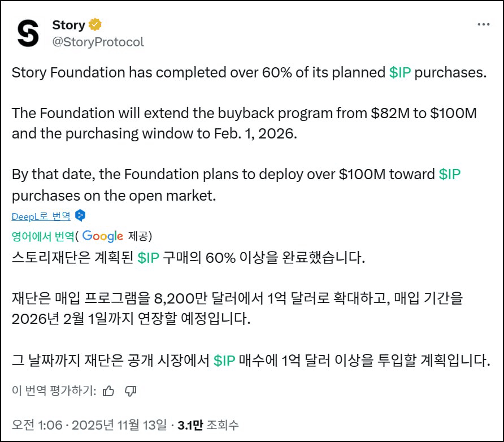
Task: Click $IP cashtag after "스토리재단은 계획된"
Action: 149,258
